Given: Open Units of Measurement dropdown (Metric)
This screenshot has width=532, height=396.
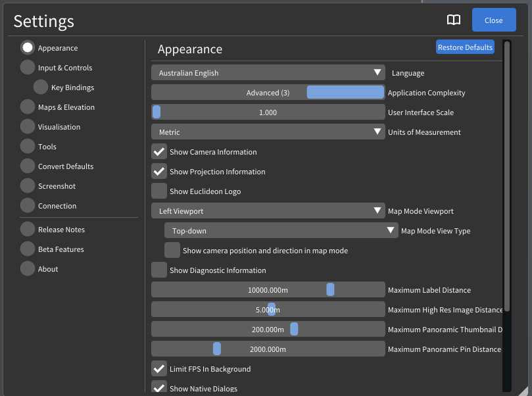Looking at the screenshot, I should [268, 132].
